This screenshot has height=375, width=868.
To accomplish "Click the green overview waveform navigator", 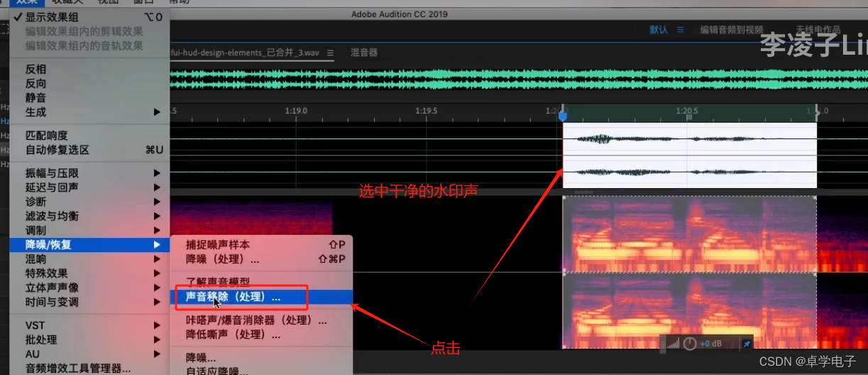I will pyautogui.click(x=518, y=78).
